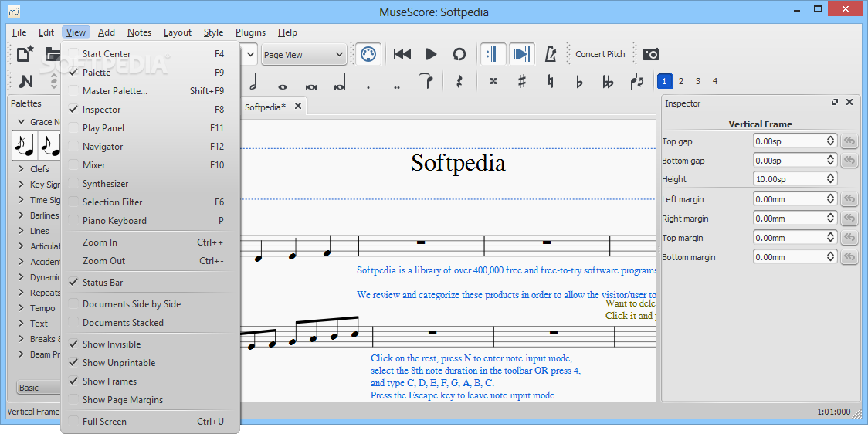Click Height value field
This screenshot has height=434, width=868.
pyautogui.click(x=795, y=179)
